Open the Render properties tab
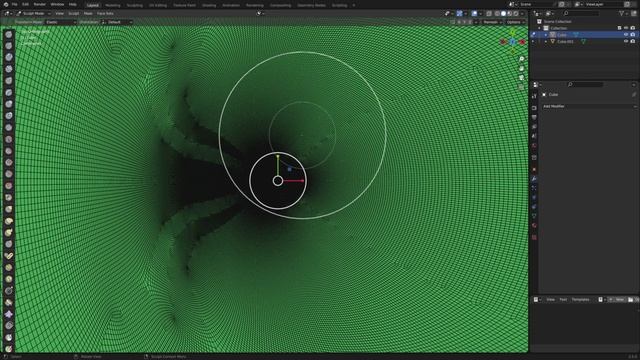Viewport: 640px width, 360px height. pyautogui.click(x=534, y=108)
